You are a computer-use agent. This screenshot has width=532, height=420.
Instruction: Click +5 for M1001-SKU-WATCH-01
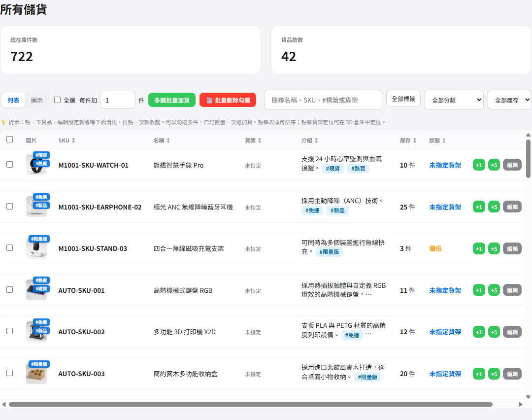[494, 165]
